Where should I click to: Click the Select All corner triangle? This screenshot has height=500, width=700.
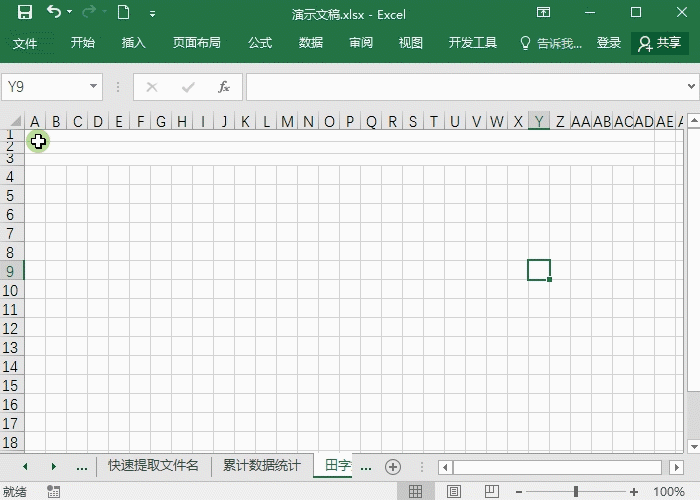click(x=16, y=121)
